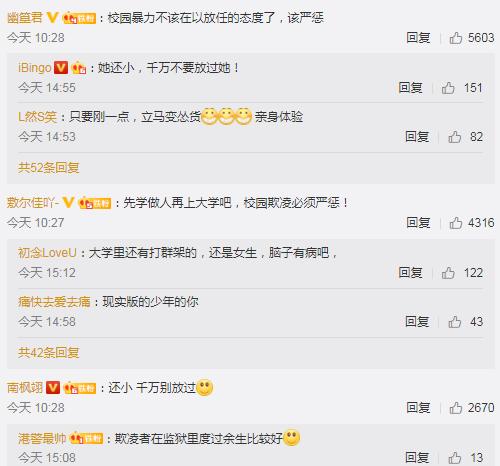Click thumbs-up on iBingo's reply
The height and width of the screenshot is (466, 500).
coord(448,88)
